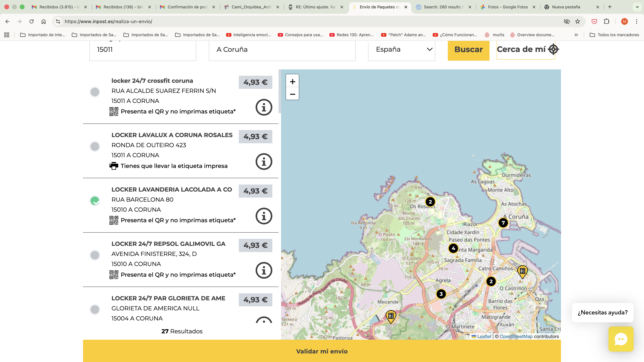Viewport: 644px width, 362px height.
Task: Show hidden bookmarks with the double chevron
Action: (576, 35)
